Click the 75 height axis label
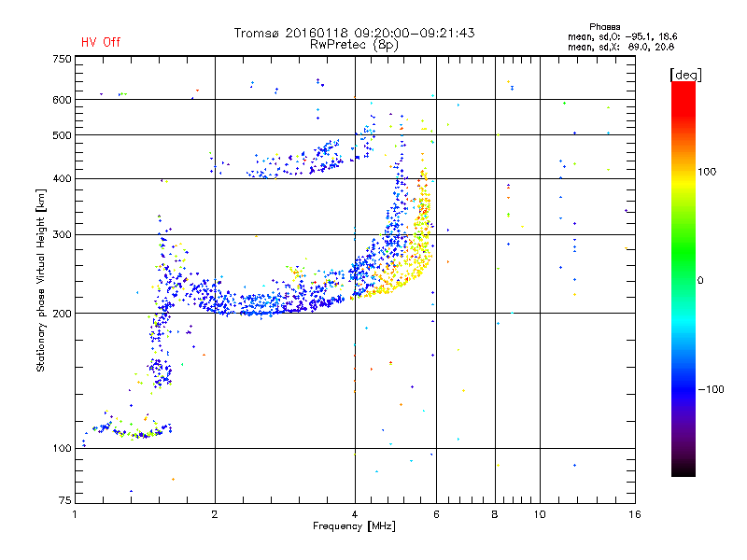 (x=65, y=500)
